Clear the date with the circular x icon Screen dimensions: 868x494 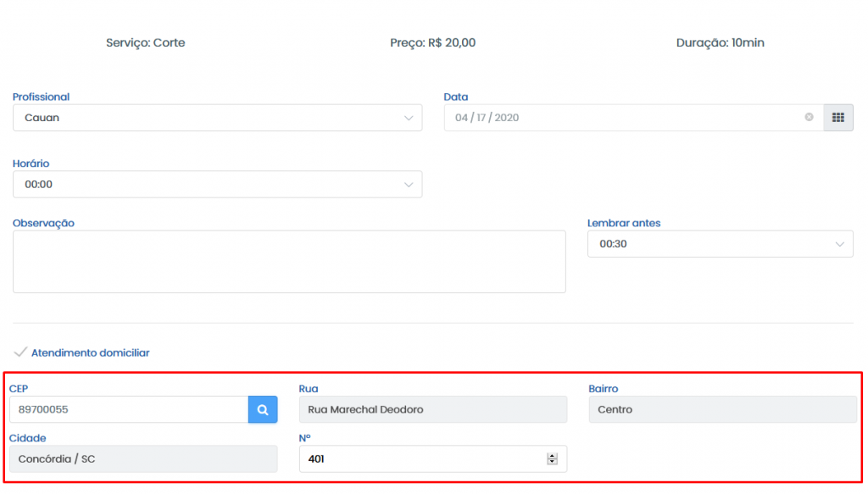coord(809,117)
